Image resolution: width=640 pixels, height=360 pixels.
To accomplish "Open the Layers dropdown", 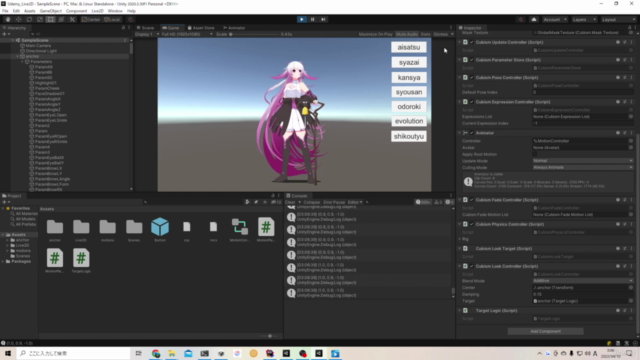I will 584,19.
